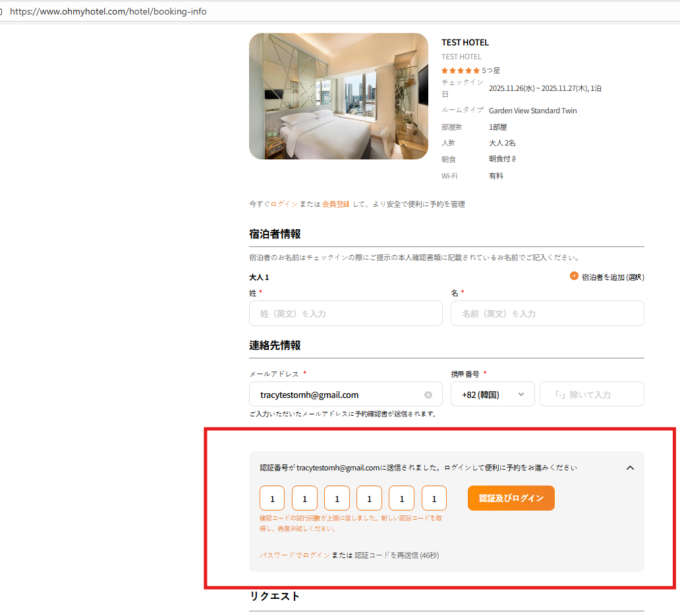The image size is (680, 616).
Task: Select the third verification code digit box
Action: coord(337,499)
